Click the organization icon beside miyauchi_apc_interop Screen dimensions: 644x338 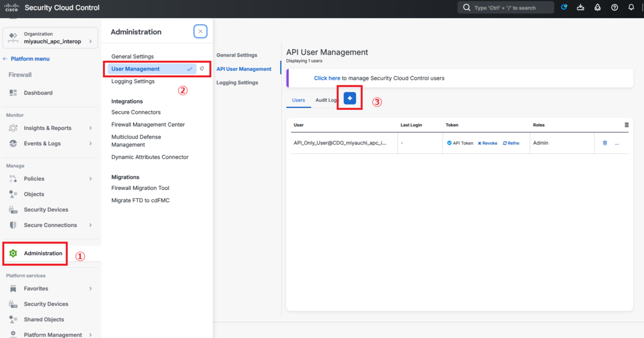[13, 37]
